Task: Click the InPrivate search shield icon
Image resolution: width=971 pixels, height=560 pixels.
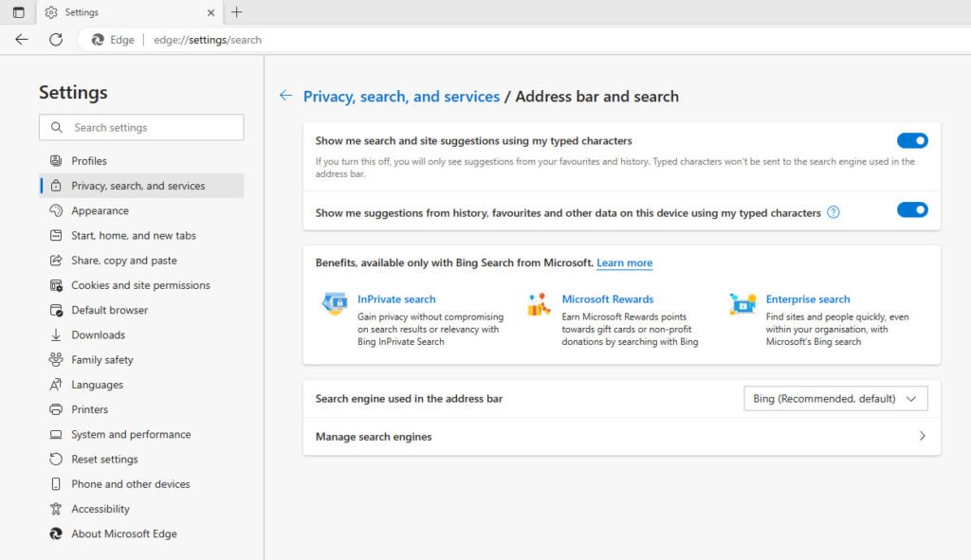Action: coord(334,303)
